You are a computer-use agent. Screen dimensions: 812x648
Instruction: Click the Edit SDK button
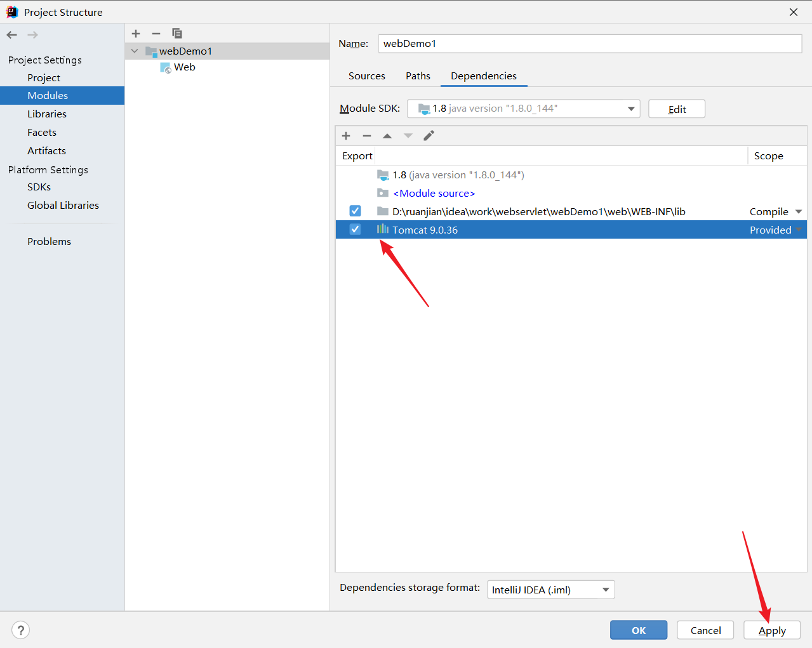[x=677, y=109]
